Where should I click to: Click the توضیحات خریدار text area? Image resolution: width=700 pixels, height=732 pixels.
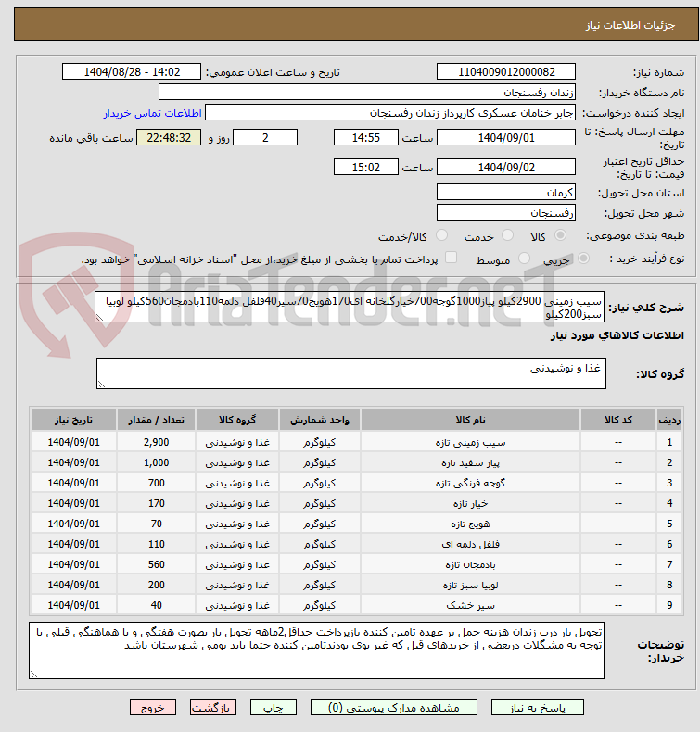click(316, 650)
